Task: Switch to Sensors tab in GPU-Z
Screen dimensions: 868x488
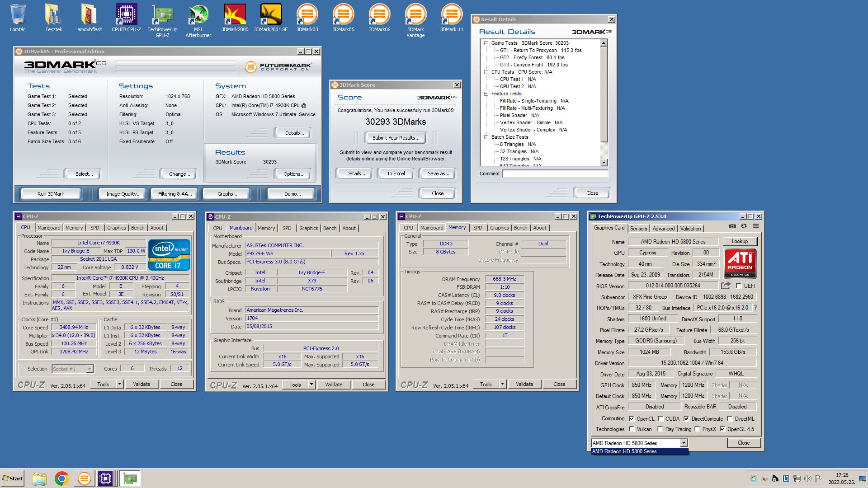Action: (638, 229)
